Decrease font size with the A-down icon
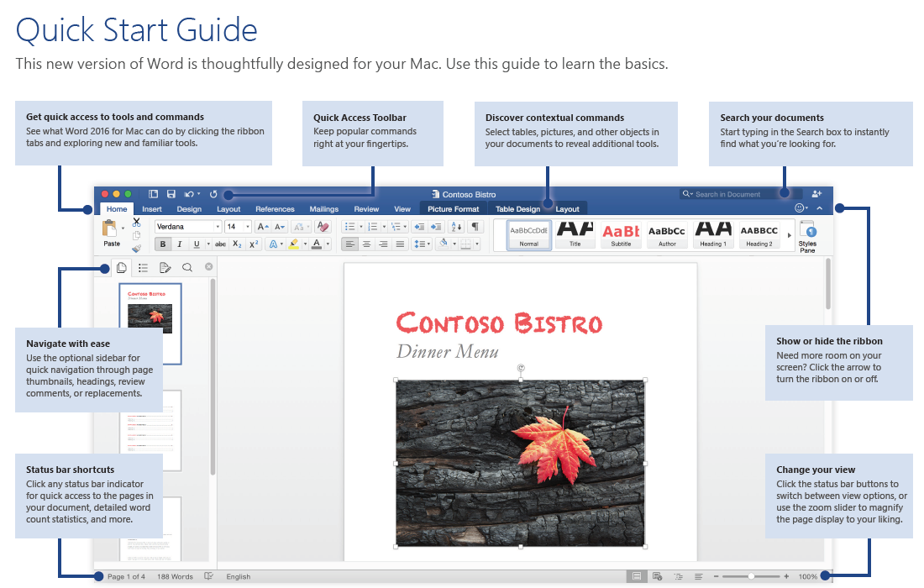Image resolution: width=924 pixels, height=588 pixels. point(280,227)
